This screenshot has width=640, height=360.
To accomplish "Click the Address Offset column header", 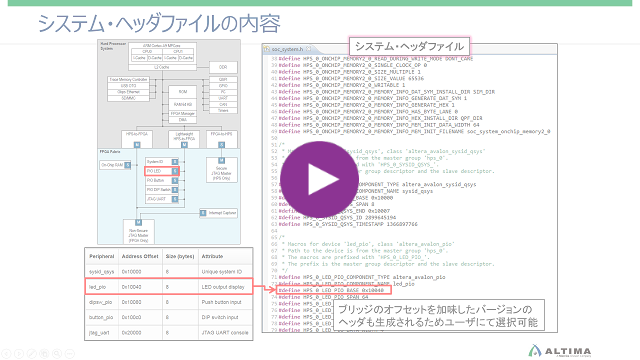I will (140, 256).
